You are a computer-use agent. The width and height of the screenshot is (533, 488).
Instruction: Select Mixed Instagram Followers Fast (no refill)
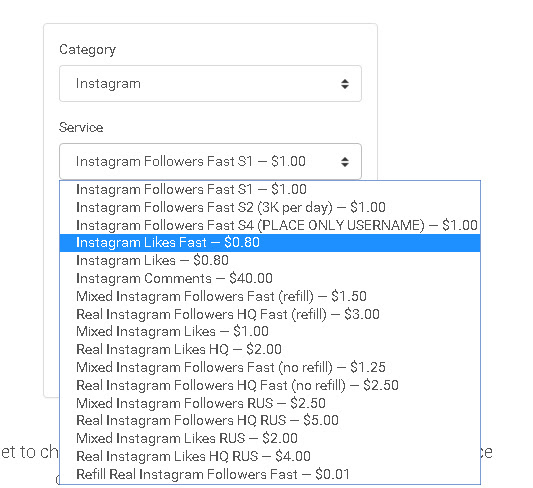[270, 367]
